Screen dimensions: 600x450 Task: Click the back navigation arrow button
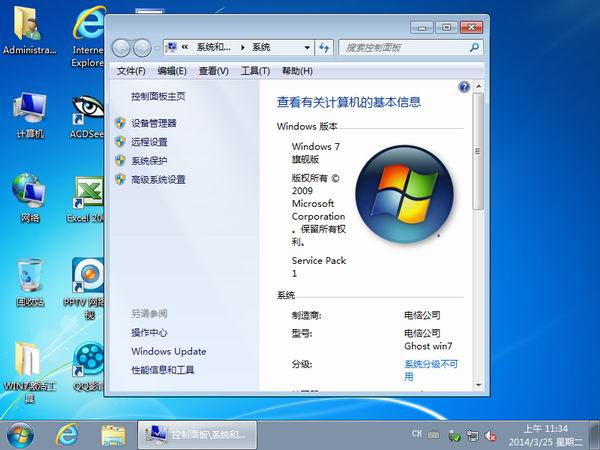[122, 47]
